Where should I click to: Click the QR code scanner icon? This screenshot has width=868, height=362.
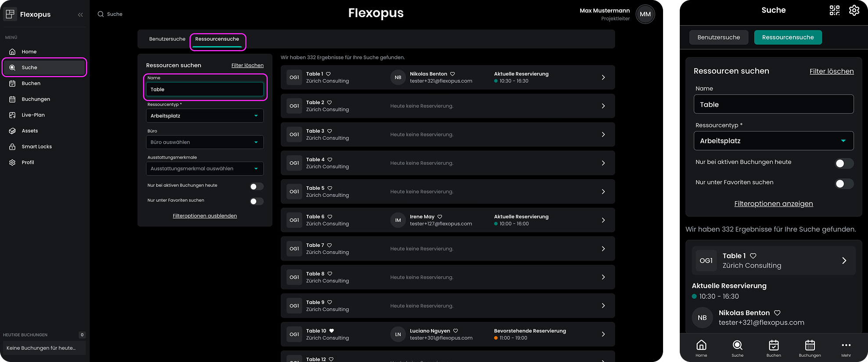834,11
